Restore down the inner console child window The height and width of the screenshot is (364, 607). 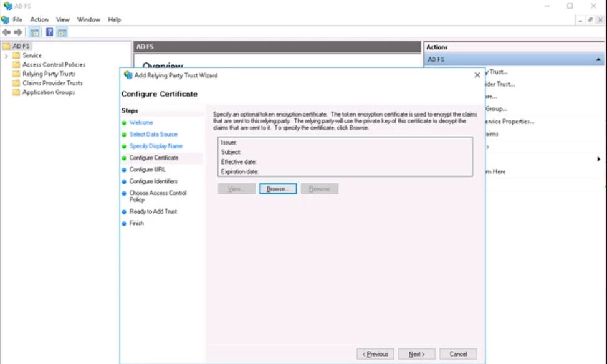[x=590, y=20]
